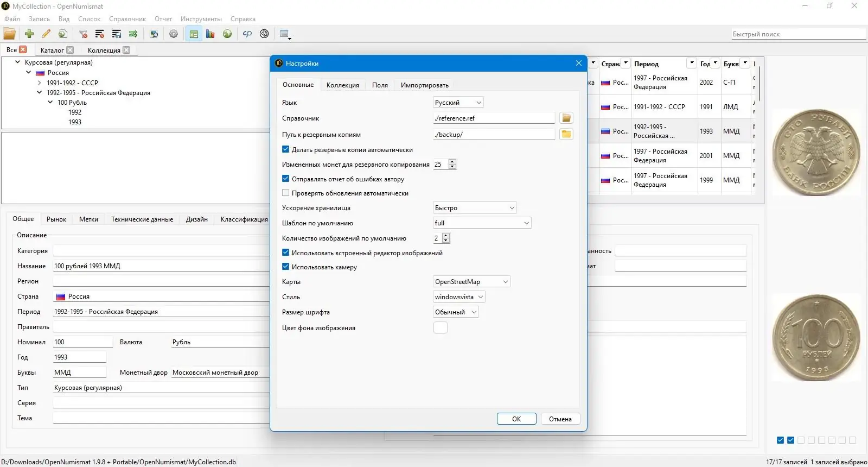Open the Инструменты menu
Image resolution: width=868 pixels, height=467 pixels.
(201, 18)
